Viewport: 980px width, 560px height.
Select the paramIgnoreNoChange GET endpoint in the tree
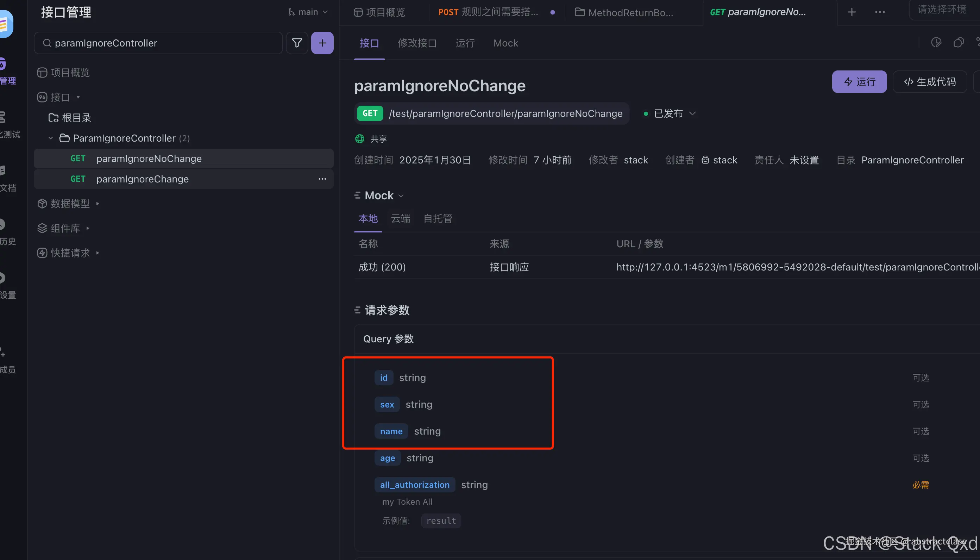pyautogui.click(x=149, y=158)
